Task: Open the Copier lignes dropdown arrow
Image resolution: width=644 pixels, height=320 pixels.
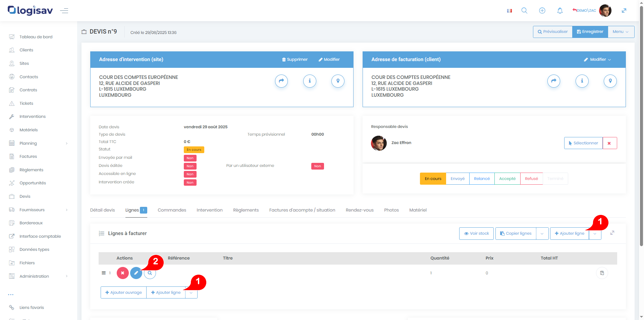Action: coord(542,233)
